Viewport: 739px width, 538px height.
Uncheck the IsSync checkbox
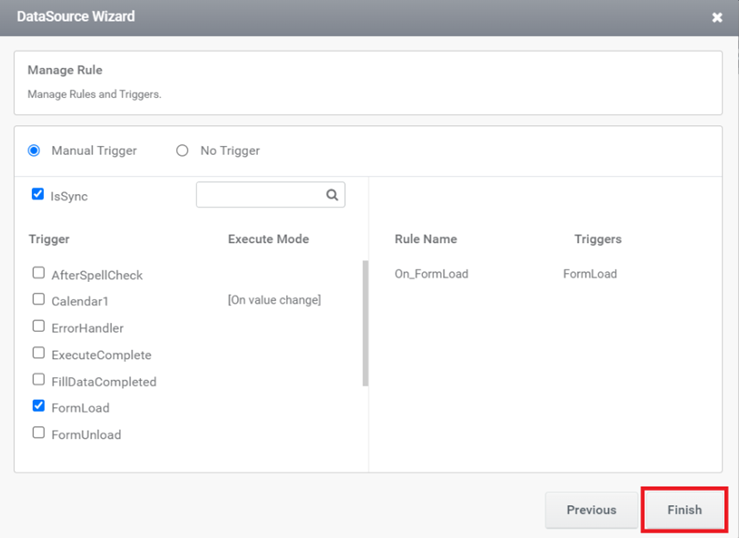coord(38,194)
